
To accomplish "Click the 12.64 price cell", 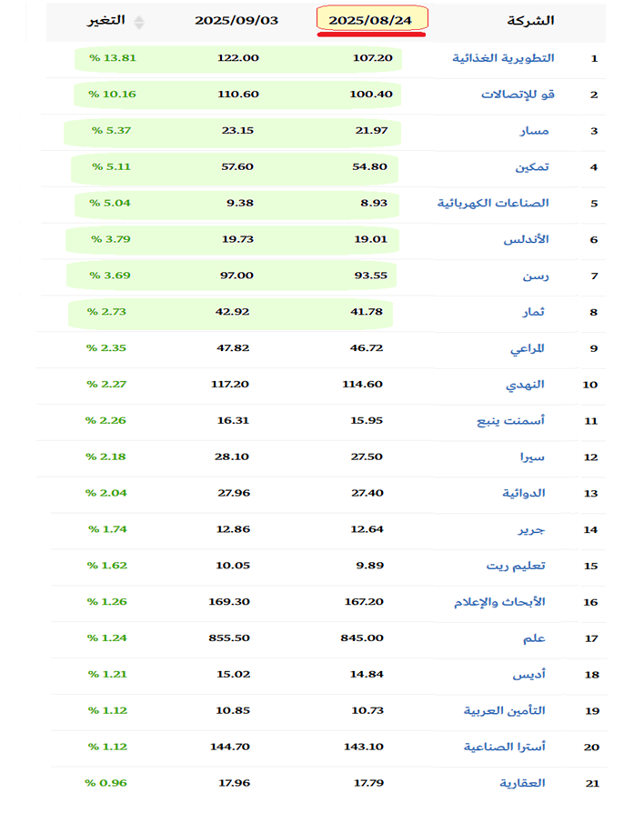I will pos(367,528).
